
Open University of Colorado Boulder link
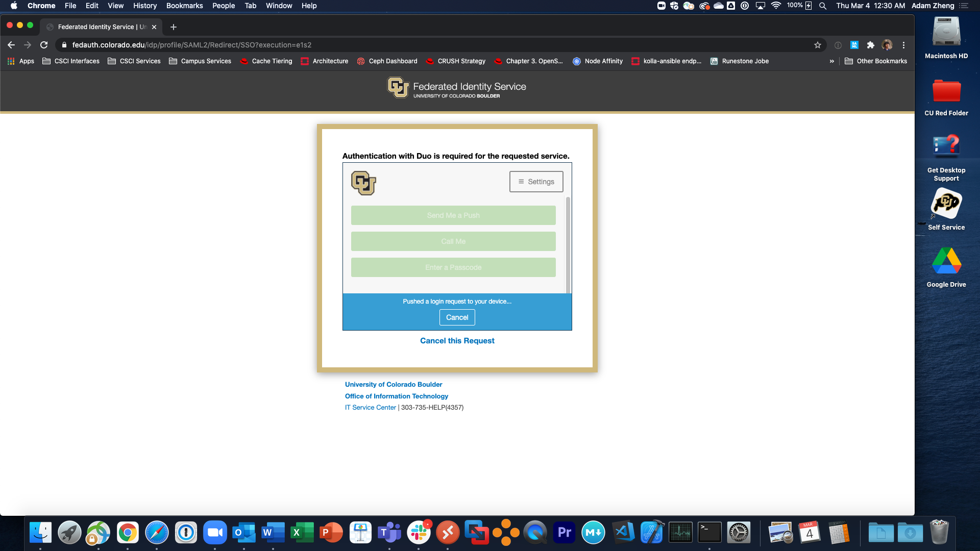coord(394,385)
